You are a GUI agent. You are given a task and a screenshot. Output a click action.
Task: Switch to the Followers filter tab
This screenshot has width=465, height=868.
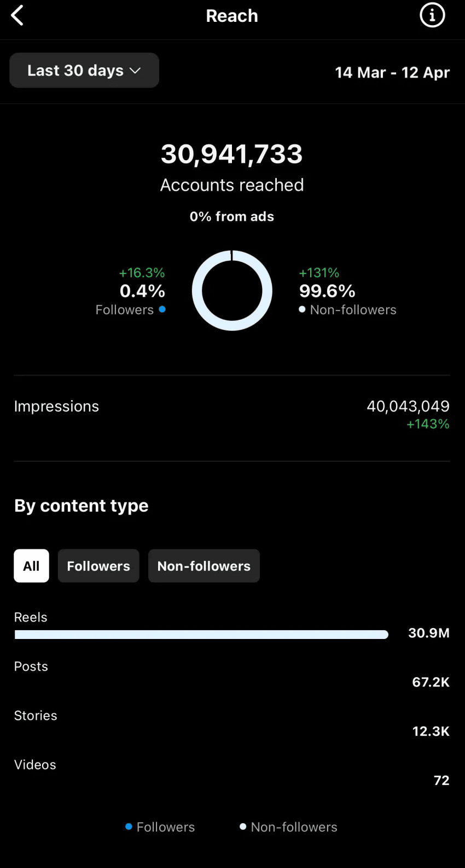(98, 566)
